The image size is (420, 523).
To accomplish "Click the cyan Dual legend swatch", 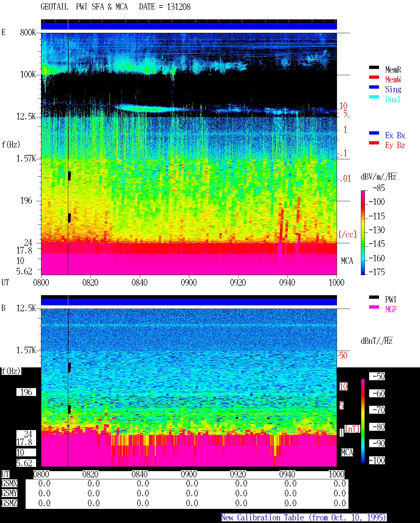I will [x=374, y=97].
